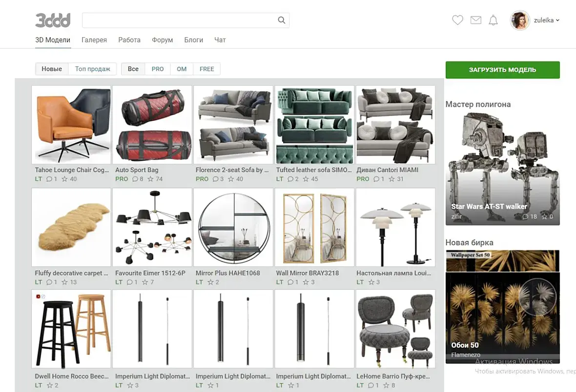Click ЗАГРУЗИТЬ МОДЕЛЬ button
Viewport: 576px width, 392px height.
pos(502,70)
